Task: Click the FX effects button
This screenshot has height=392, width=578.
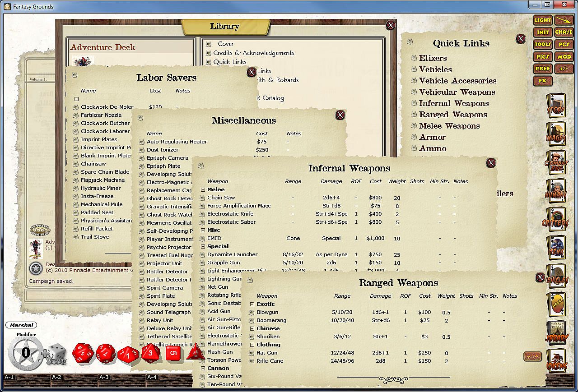Action: click(543, 81)
